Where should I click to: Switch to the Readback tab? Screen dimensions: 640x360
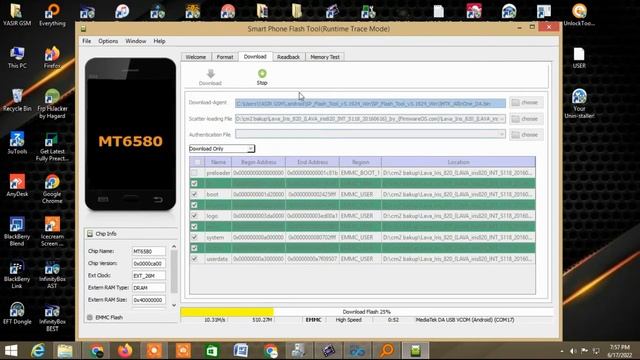tap(288, 57)
